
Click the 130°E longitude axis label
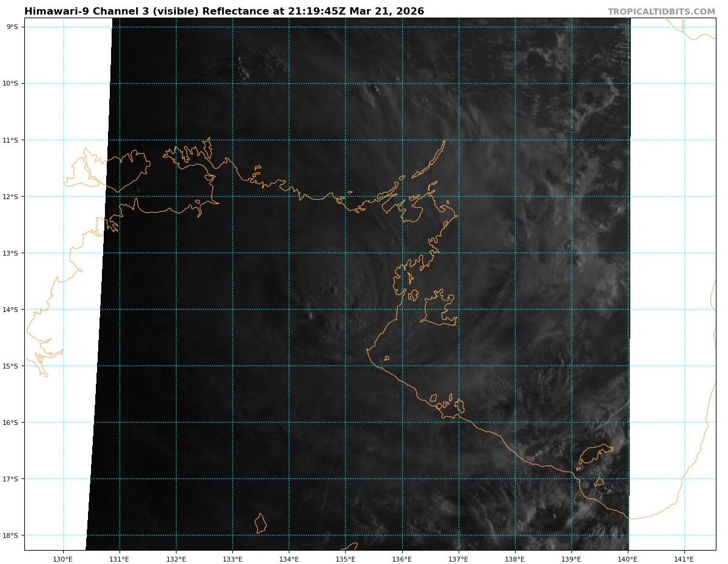point(63,559)
